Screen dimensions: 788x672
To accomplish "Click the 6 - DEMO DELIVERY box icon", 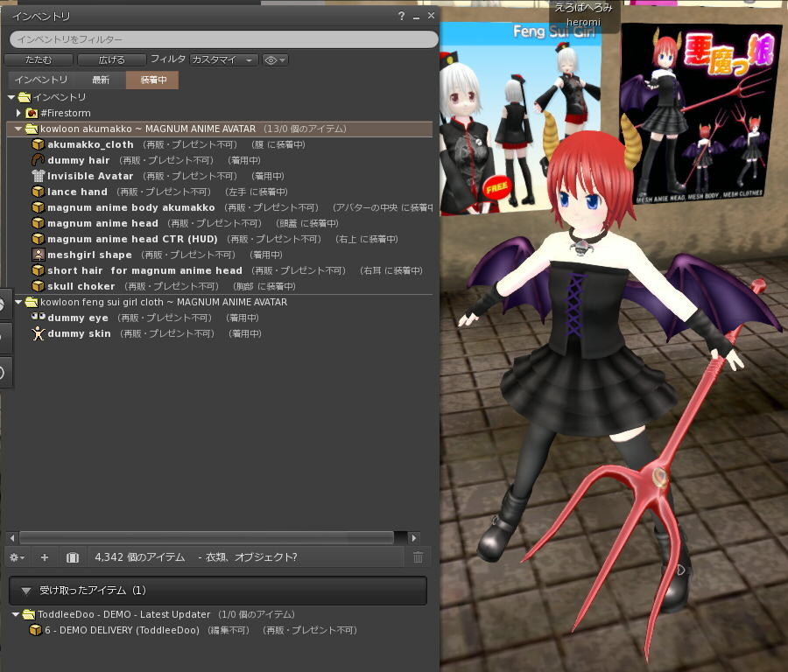I will point(35,630).
